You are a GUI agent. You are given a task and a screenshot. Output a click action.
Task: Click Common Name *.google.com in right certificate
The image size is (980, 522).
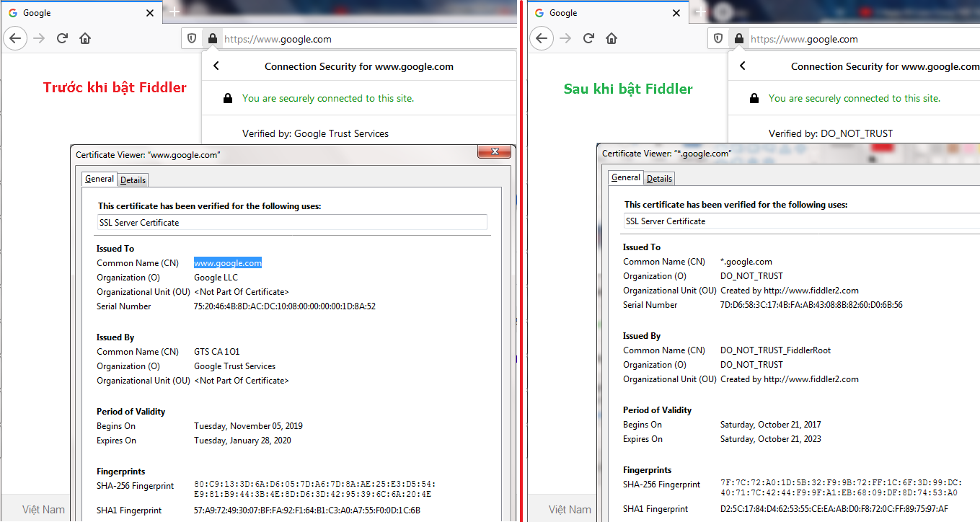746,262
